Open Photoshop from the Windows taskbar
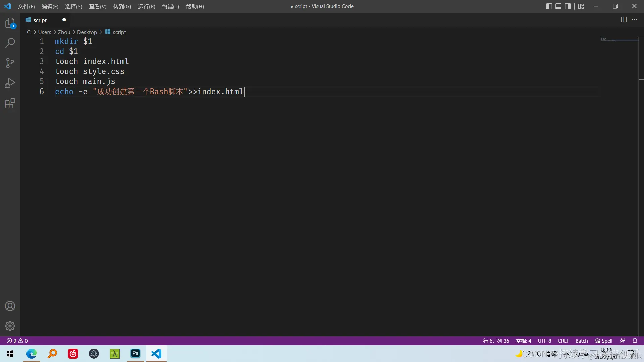This screenshot has width=644, height=362. [x=136, y=353]
